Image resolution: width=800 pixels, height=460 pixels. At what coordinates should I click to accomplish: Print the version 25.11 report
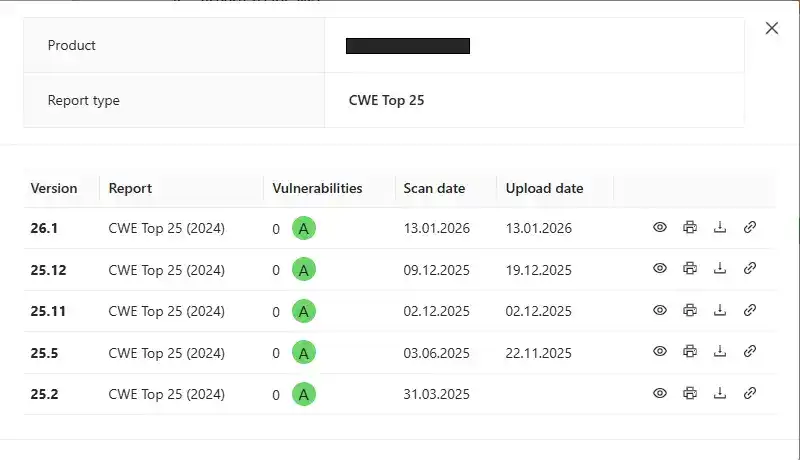point(690,311)
